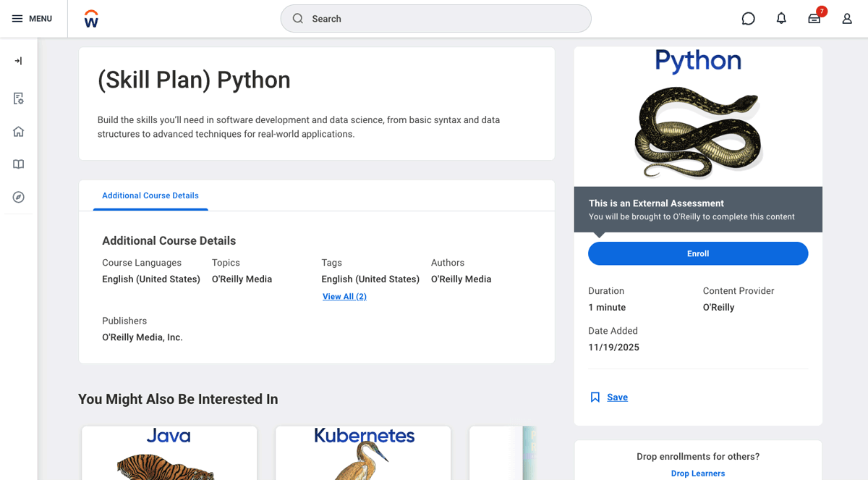Open home icon in sidebar
Screen dimensions: 868x480
[19, 131]
